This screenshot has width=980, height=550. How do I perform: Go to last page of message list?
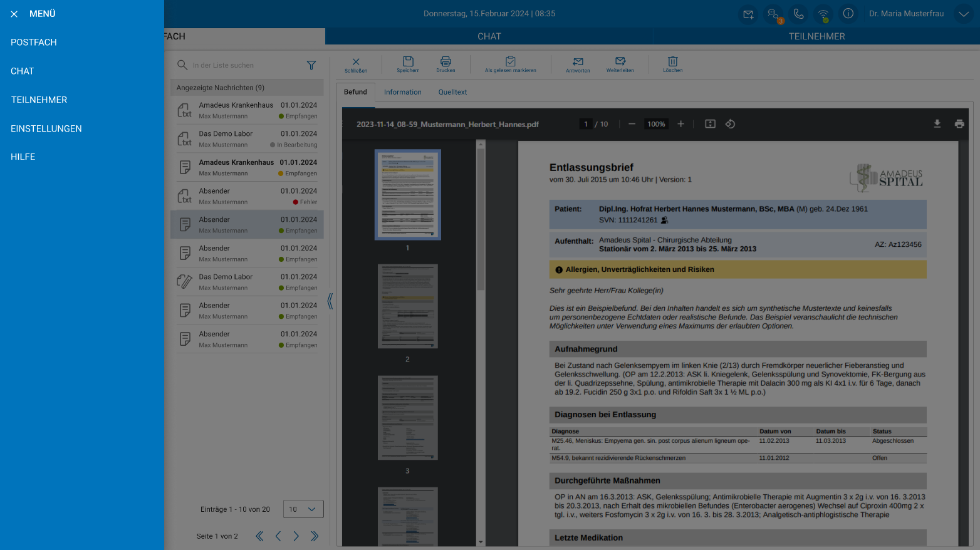[315, 536]
